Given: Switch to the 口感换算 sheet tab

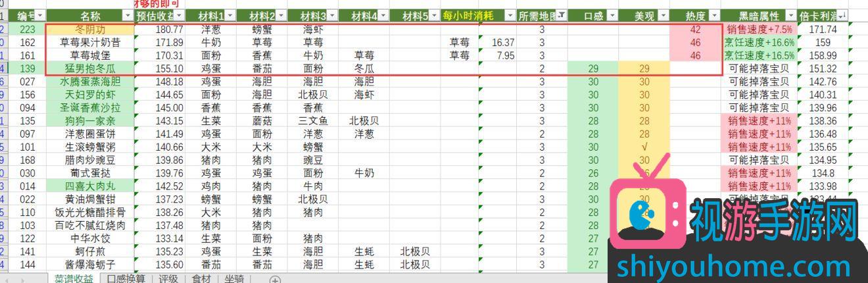Looking at the screenshot, I should 126,279.
